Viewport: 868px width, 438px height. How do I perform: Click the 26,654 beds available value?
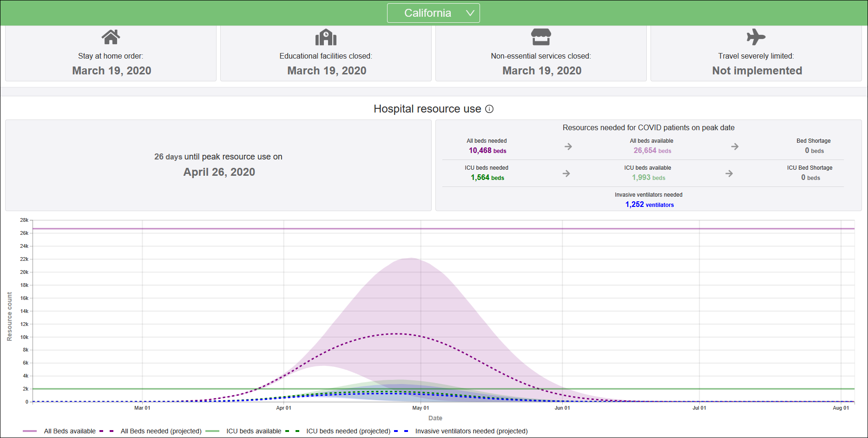(x=652, y=151)
